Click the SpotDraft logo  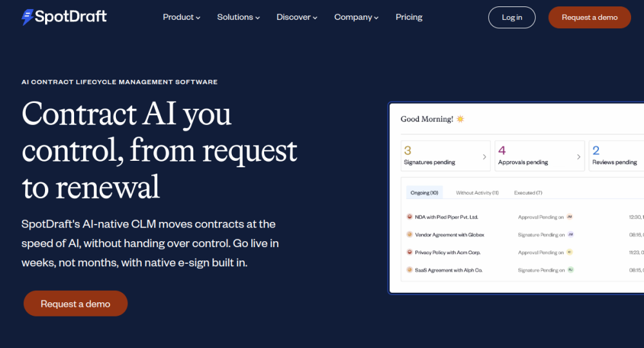pyautogui.click(x=64, y=17)
